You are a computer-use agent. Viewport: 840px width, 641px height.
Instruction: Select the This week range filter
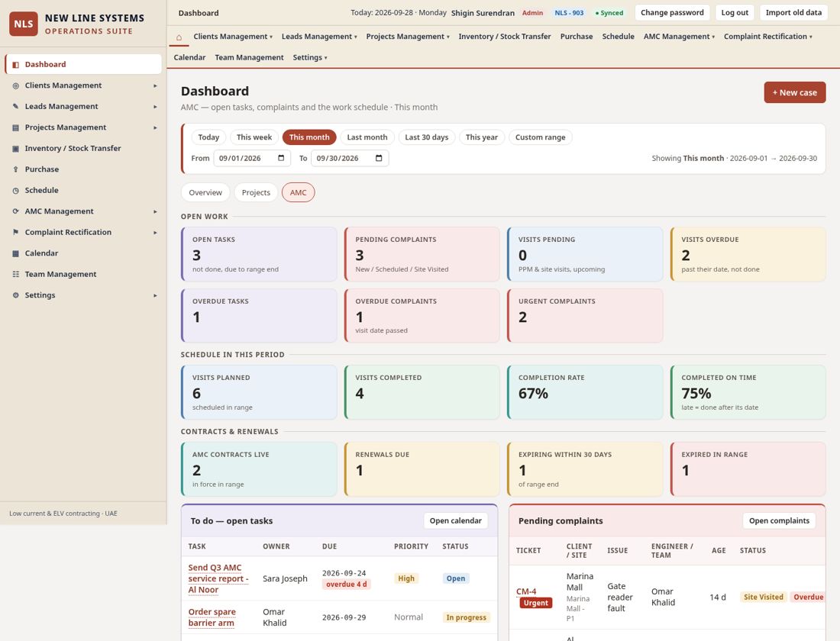pyautogui.click(x=254, y=137)
